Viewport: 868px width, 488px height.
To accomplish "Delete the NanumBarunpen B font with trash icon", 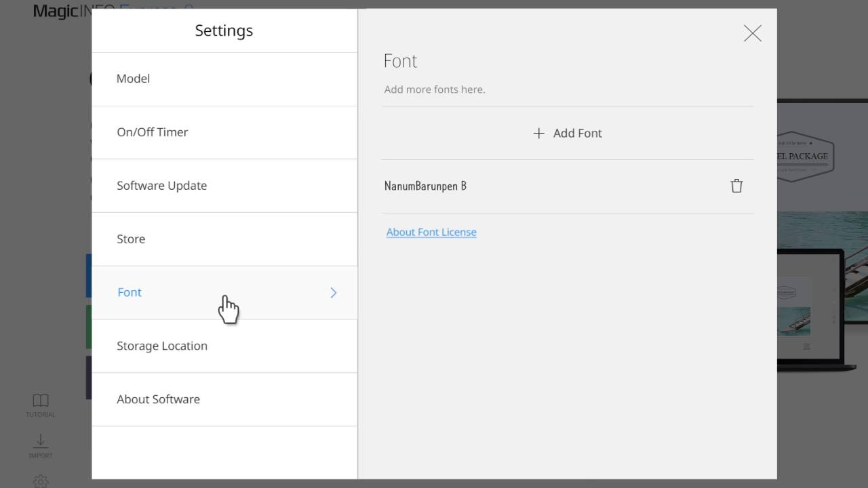I will [736, 186].
